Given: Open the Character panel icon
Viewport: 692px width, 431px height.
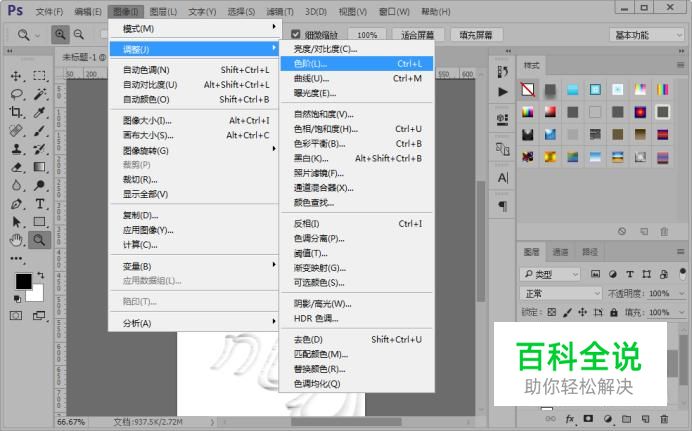Looking at the screenshot, I should pyautogui.click(x=503, y=178).
